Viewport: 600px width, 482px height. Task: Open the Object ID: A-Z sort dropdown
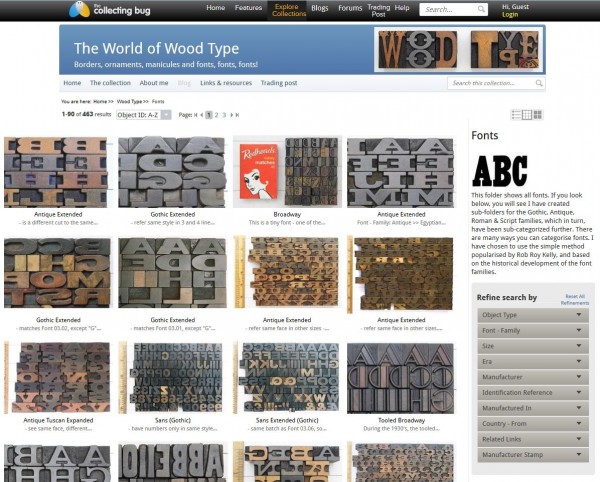(143, 115)
